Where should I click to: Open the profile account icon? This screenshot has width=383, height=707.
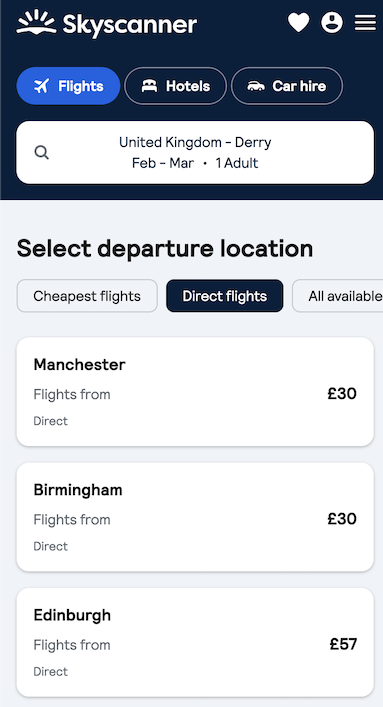332,22
